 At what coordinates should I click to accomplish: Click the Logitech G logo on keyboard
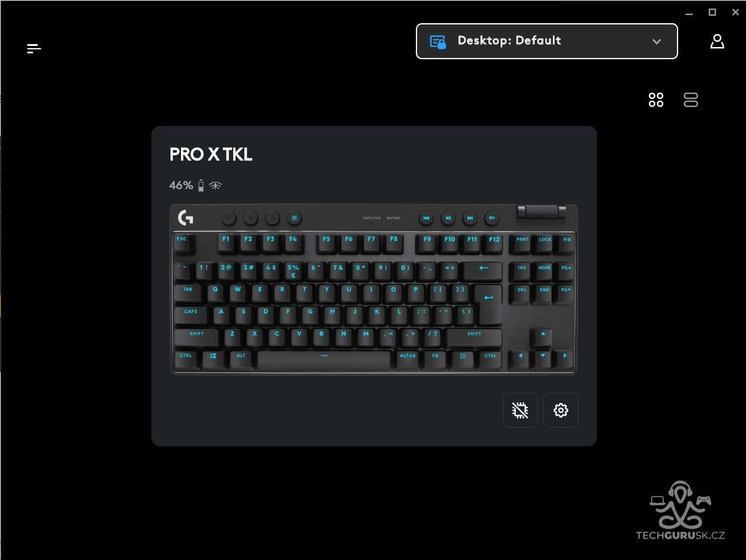(x=186, y=218)
